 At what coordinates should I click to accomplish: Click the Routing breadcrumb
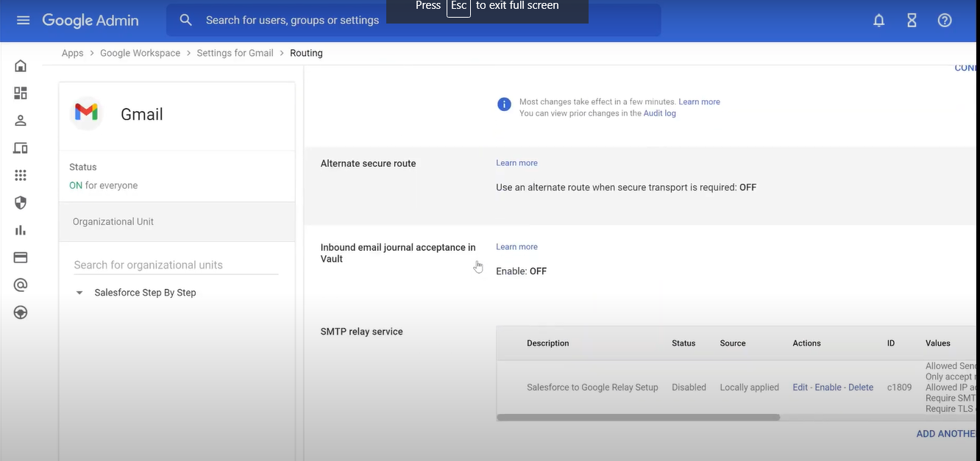306,53
